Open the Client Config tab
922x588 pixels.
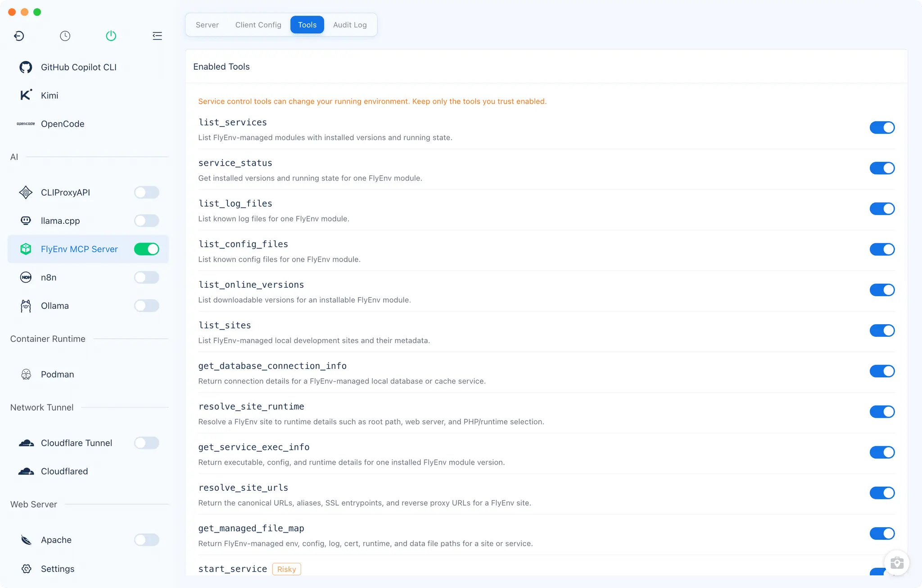pos(258,25)
